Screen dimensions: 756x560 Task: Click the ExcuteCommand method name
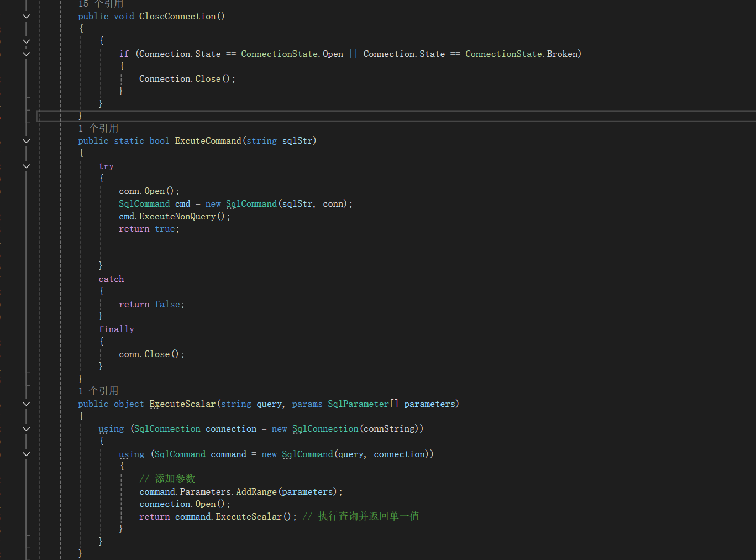(x=208, y=141)
